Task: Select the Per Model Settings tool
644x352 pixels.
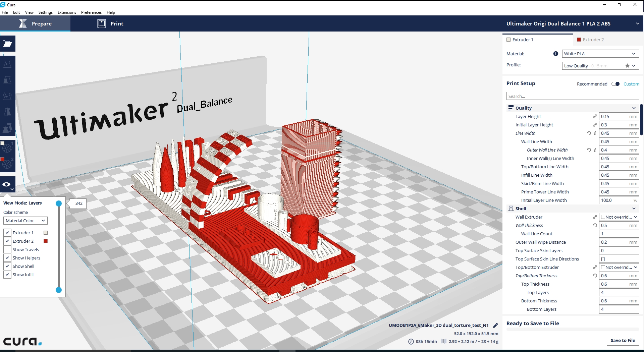Action: 7,128
